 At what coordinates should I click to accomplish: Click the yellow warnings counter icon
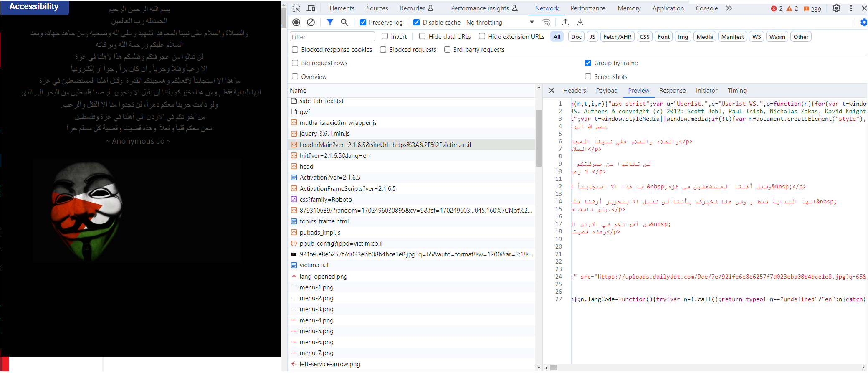[x=792, y=8]
